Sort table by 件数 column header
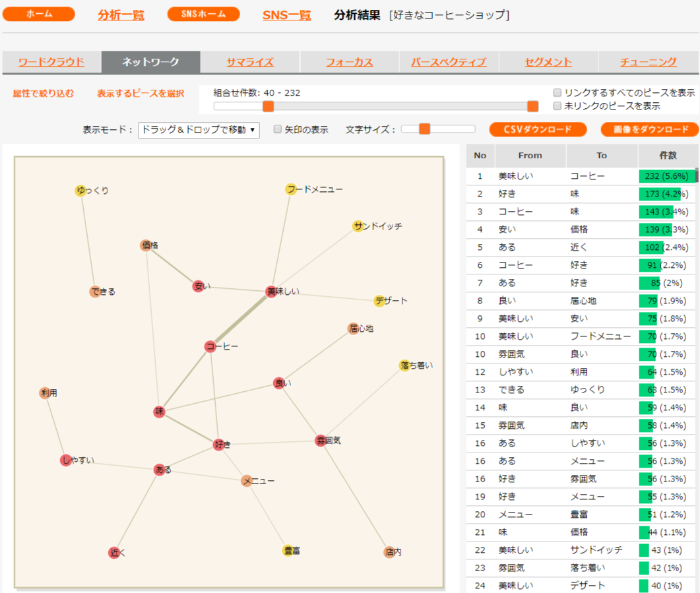Image resolution: width=700 pixels, height=593 pixels. (x=668, y=156)
